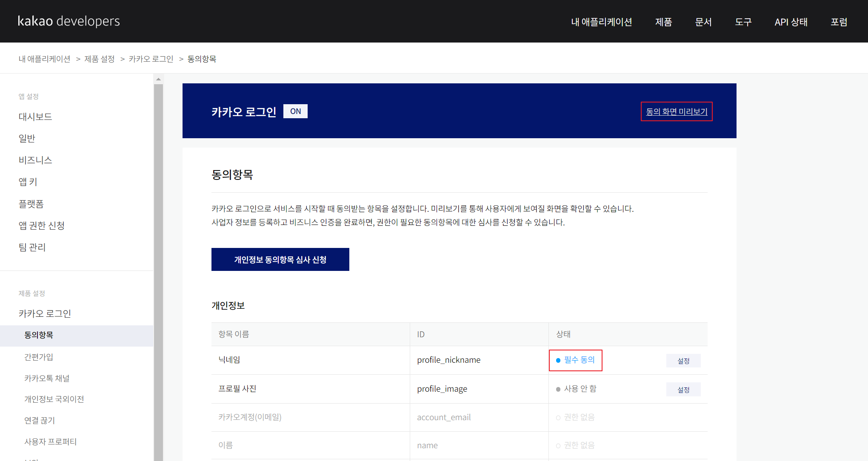This screenshot has width=868, height=461.
Task: Select 연결 끊기 sidebar sub-item
Action: 40,420
